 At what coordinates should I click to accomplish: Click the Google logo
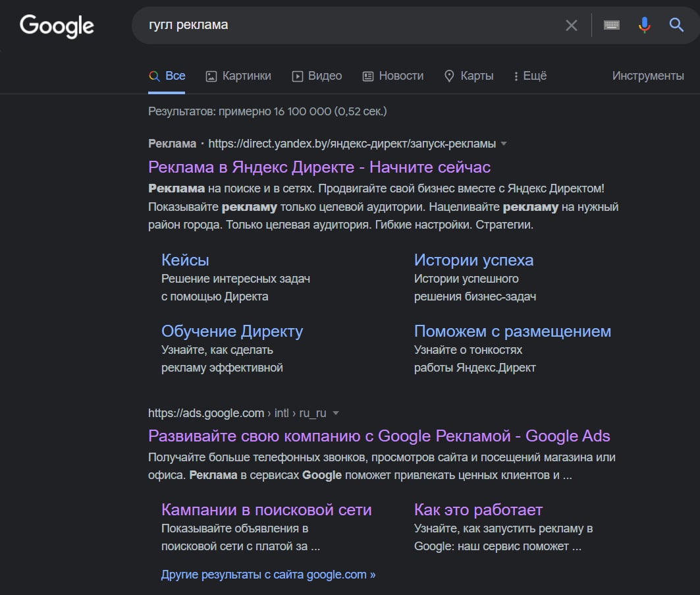click(x=57, y=26)
